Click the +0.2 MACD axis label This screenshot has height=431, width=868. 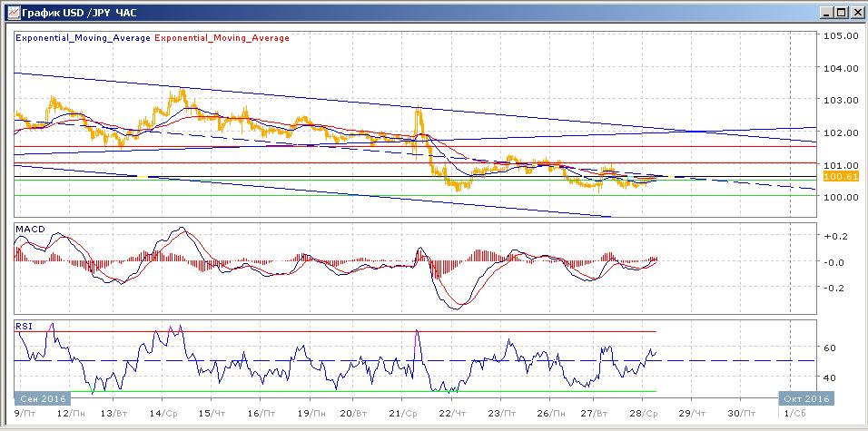tap(836, 236)
